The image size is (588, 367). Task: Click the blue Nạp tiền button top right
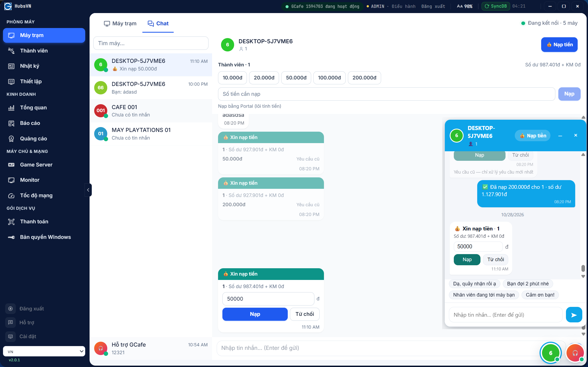(559, 45)
